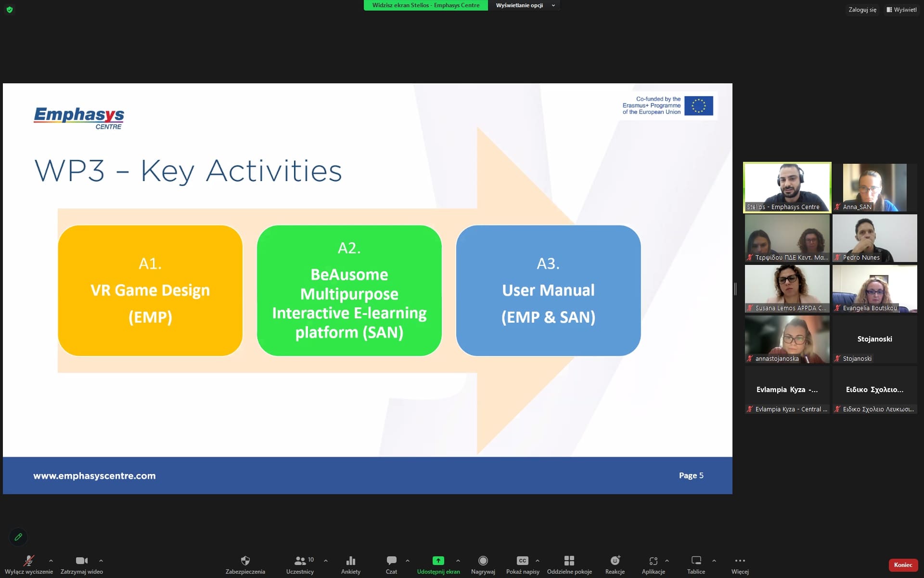Click WP3 – Key Activities slide title
This screenshot has height=578, width=924.
(x=188, y=171)
